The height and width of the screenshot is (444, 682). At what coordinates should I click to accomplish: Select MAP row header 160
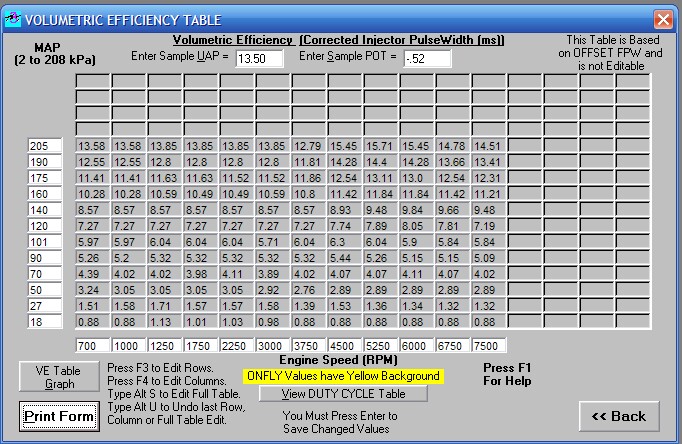45,194
